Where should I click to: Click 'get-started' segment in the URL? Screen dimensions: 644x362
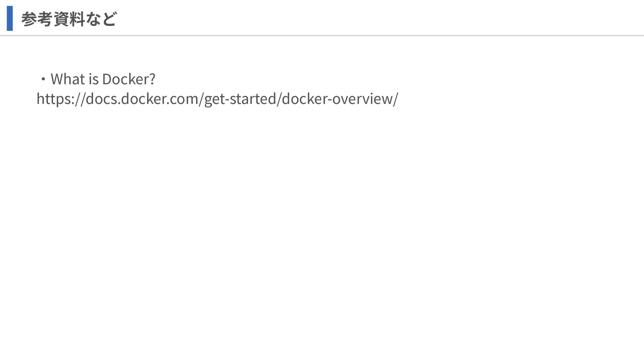[240, 99]
